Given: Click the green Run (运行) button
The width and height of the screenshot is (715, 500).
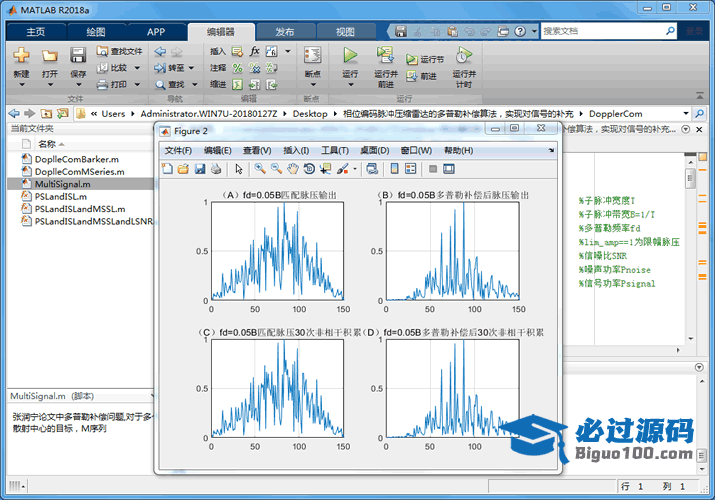Looking at the screenshot, I should point(350,56).
